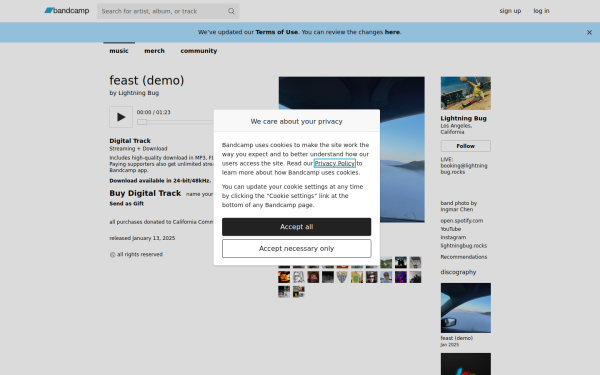This screenshot has height=375, width=600.
Task: Dismiss the Terms of Use banner
Action: (x=589, y=33)
